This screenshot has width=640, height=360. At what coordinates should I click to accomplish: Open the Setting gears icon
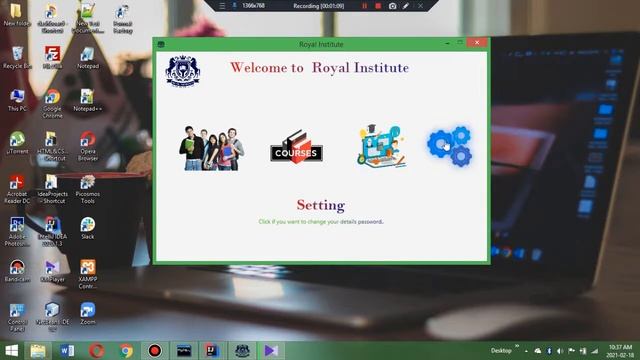449,146
